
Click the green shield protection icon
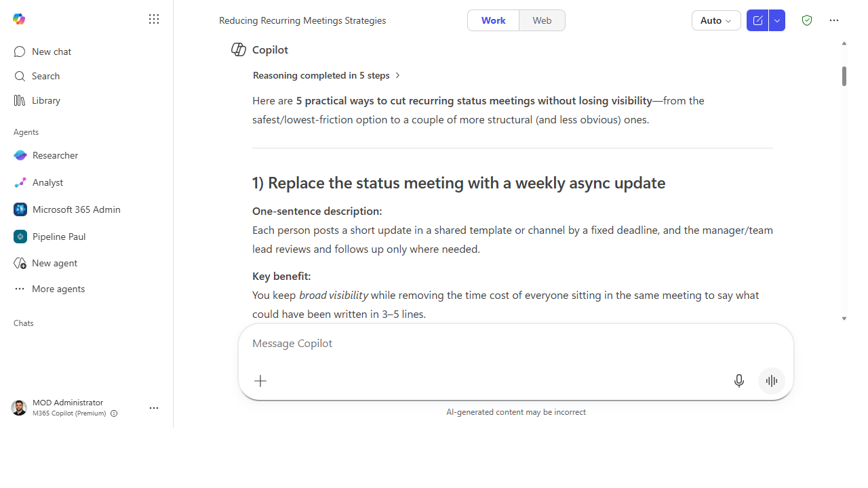point(807,20)
